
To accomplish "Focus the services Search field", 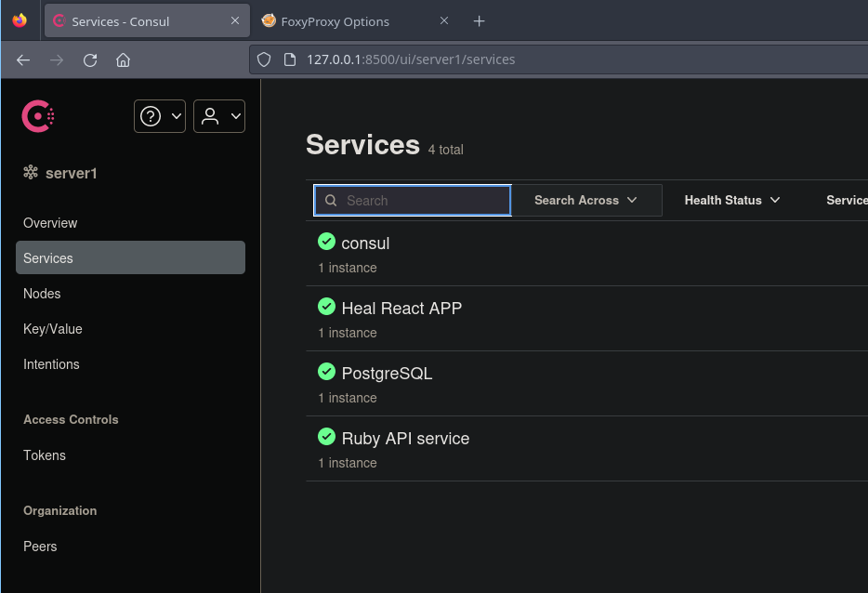I will 413,201.
